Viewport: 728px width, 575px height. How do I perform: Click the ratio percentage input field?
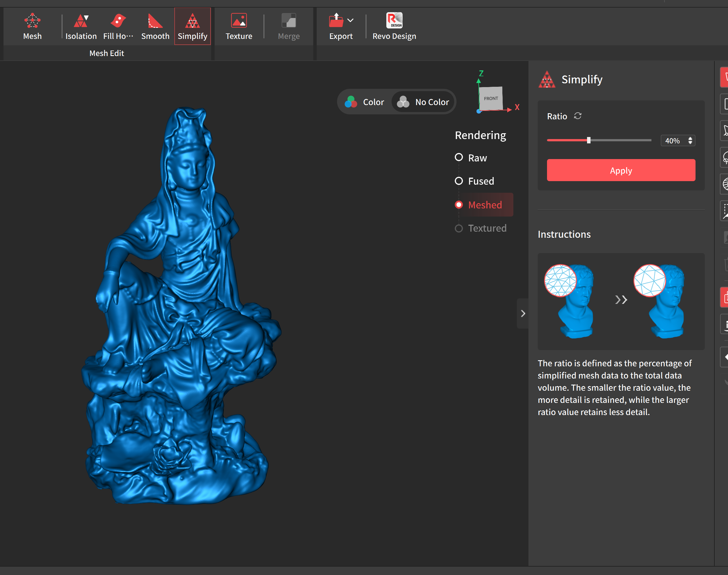673,141
